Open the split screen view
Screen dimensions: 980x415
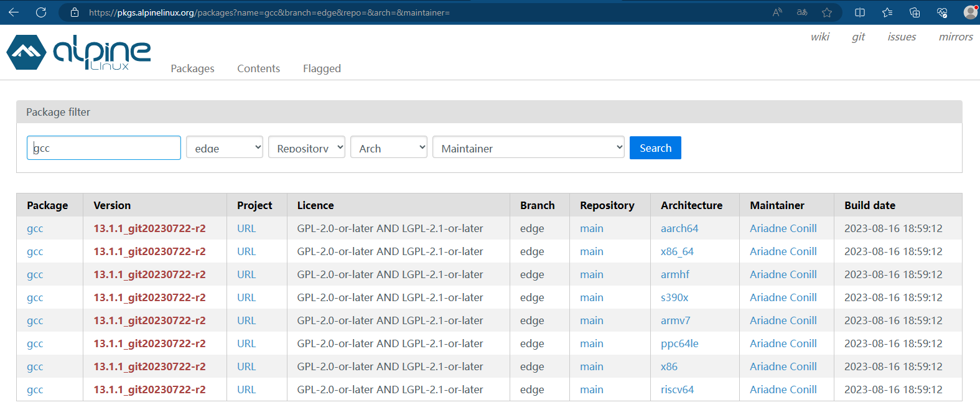pos(860,12)
